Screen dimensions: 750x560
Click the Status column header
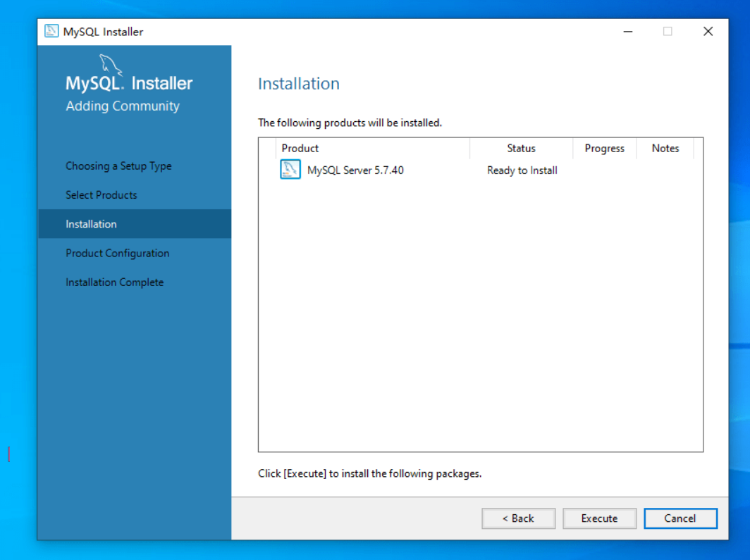pos(522,148)
